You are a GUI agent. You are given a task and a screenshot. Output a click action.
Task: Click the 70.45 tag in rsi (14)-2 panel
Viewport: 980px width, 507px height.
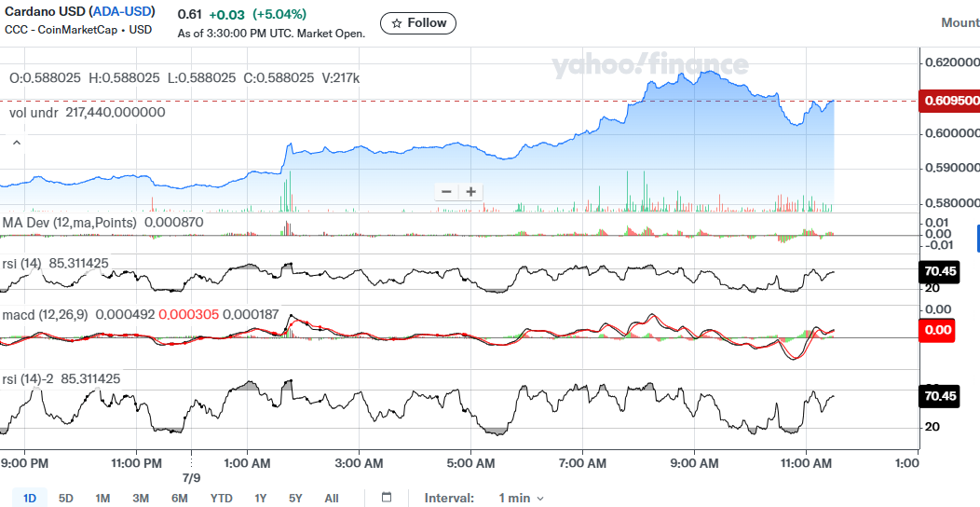click(x=939, y=396)
